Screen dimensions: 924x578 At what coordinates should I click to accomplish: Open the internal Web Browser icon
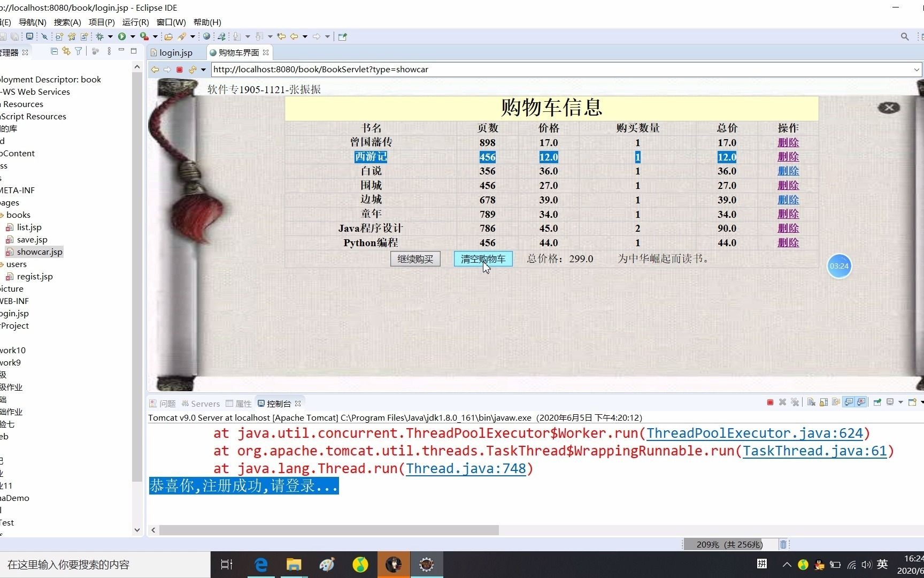tap(207, 36)
